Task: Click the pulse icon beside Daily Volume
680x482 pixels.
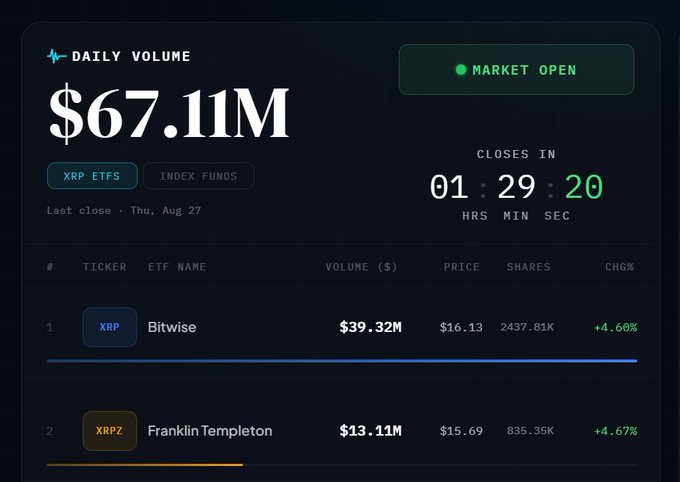Action: [x=56, y=56]
